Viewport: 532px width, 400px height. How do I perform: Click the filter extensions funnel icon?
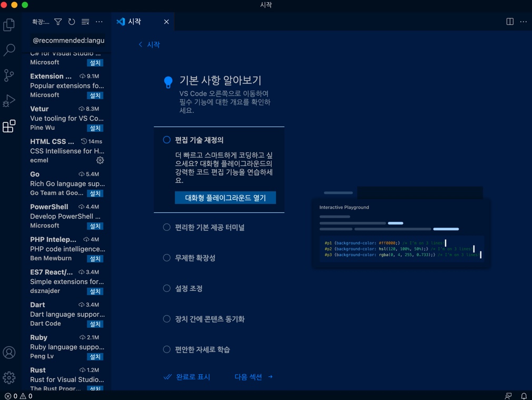tap(58, 22)
